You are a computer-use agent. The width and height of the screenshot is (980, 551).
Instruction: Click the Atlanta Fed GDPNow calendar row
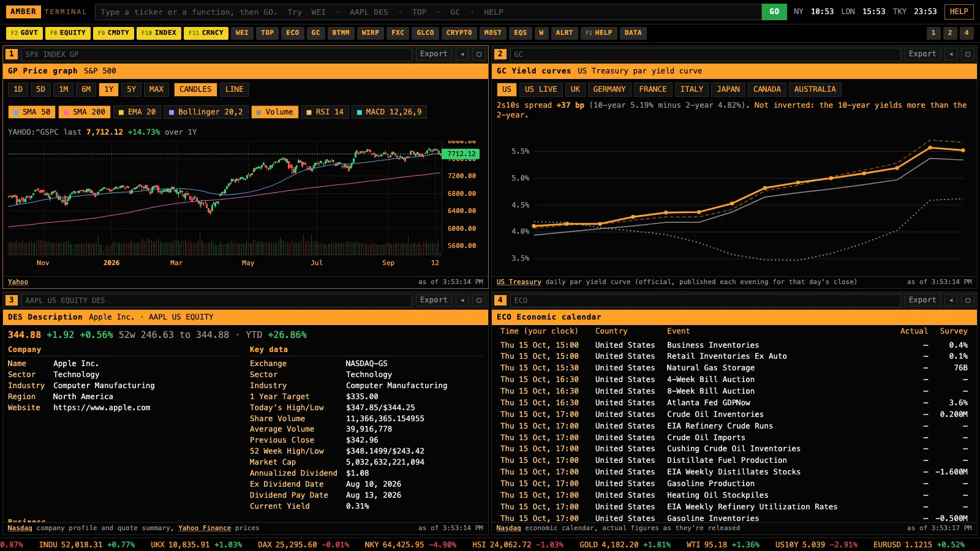(734, 403)
